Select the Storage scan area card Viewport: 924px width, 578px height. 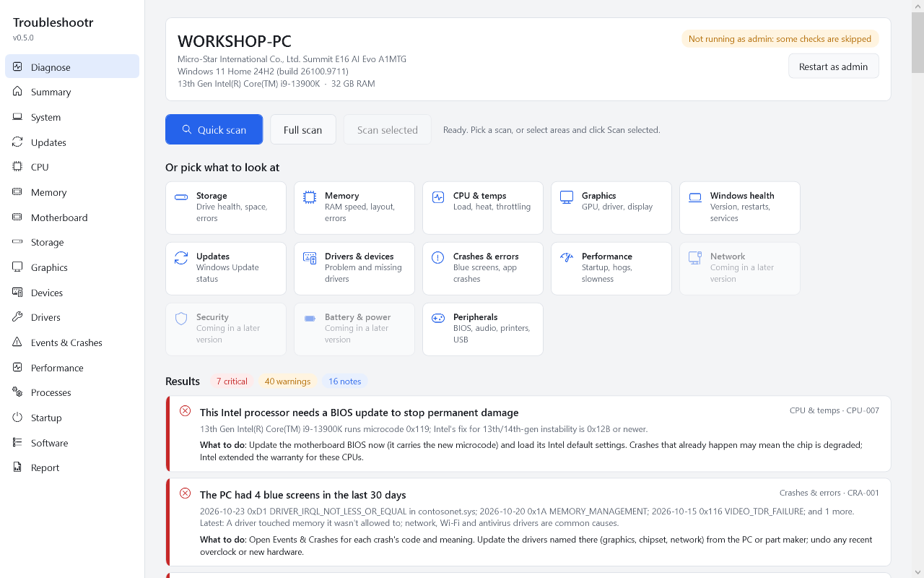(x=226, y=208)
